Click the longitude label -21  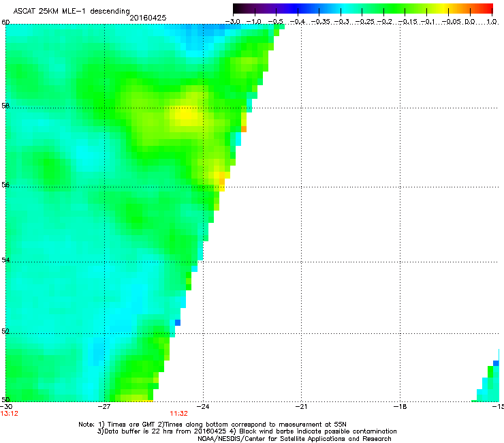301,406
